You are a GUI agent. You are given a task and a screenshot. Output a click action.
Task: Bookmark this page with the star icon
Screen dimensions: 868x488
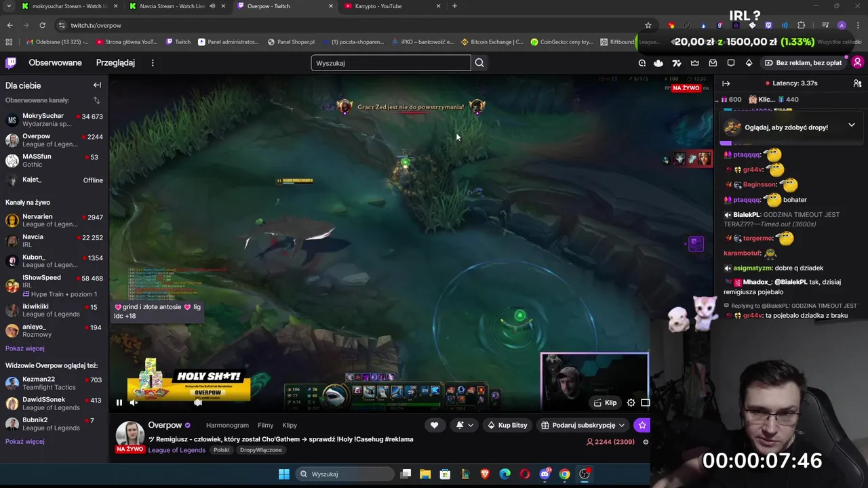click(648, 25)
